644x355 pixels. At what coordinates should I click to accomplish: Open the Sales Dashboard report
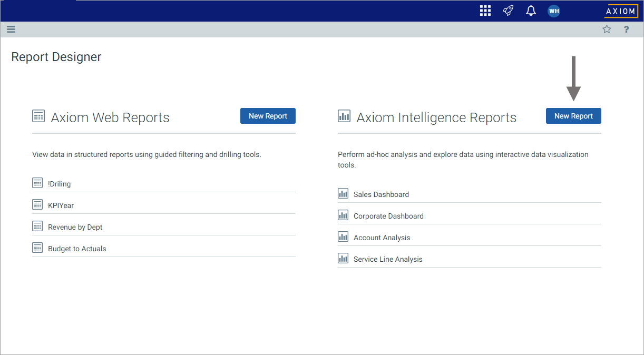(381, 194)
